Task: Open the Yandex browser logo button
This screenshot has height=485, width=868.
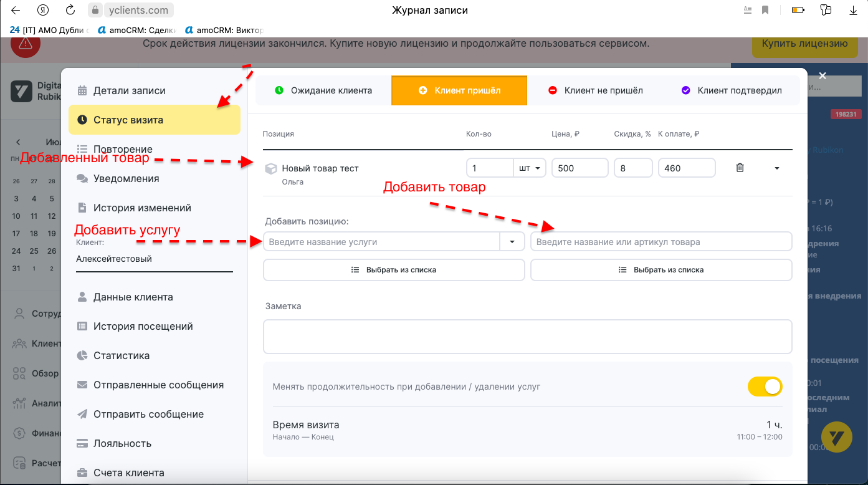Action: tap(43, 10)
